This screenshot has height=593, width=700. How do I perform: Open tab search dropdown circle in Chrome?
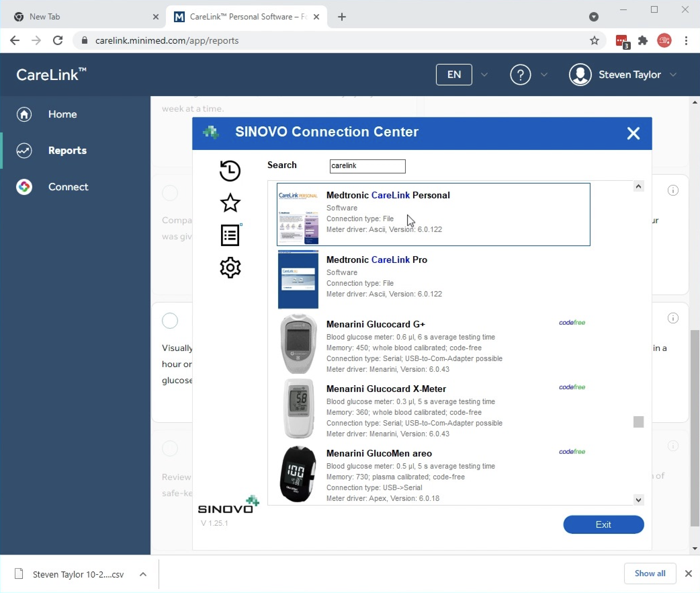click(x=594, y=17)
